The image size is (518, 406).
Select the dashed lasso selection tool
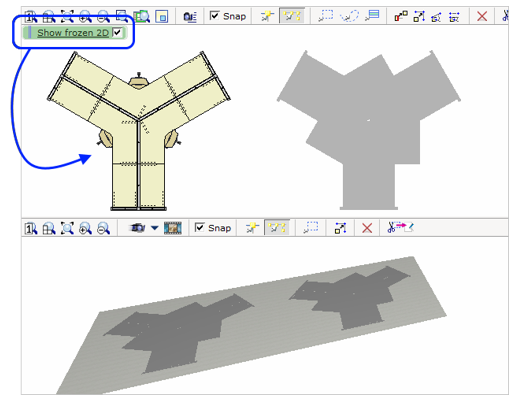pos(349,16)
